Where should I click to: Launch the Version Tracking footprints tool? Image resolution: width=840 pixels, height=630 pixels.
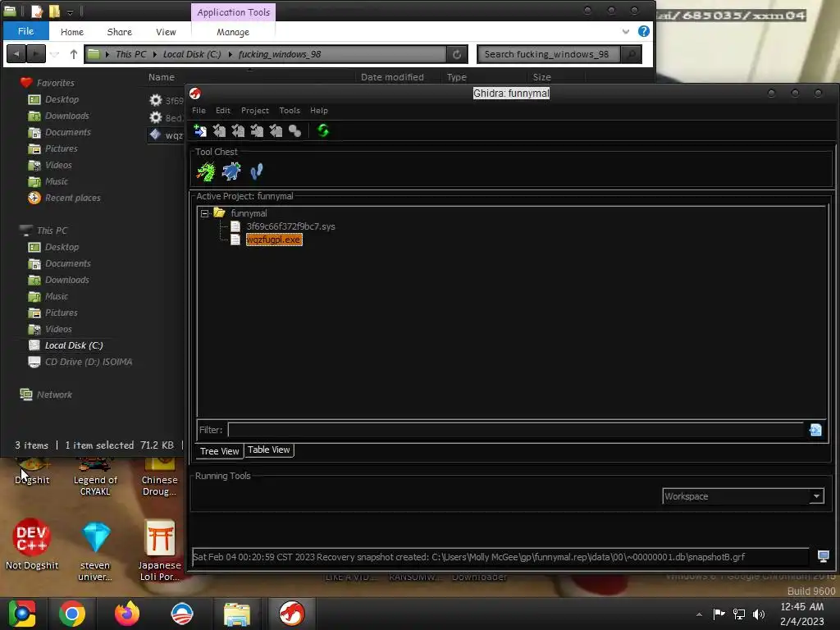(x=257, y=171)
